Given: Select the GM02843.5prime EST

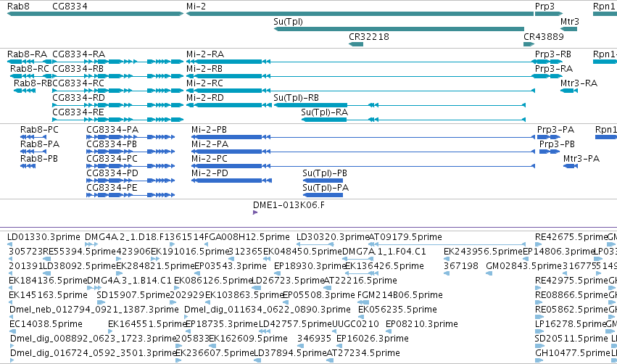Looking at the screenshot, I should click(489, 273).
